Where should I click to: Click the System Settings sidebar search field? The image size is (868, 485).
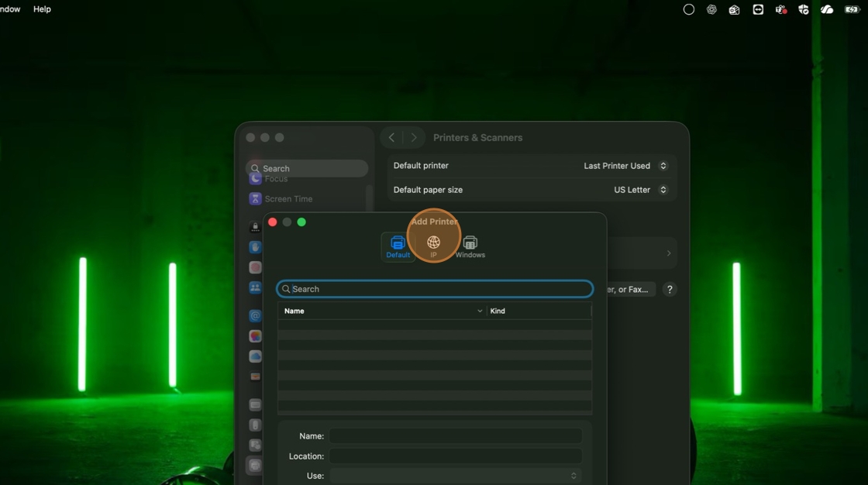click(x=307, y=168)
